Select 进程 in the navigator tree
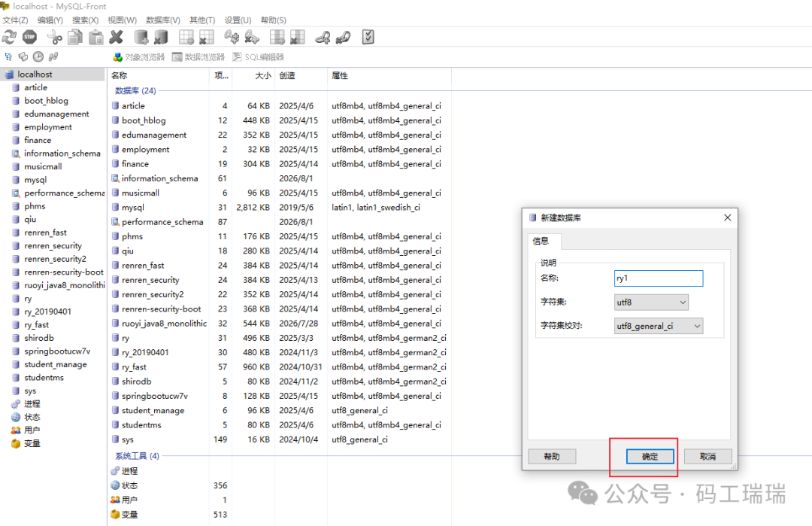The image size is (812, 526). click(x=32, y=403)
